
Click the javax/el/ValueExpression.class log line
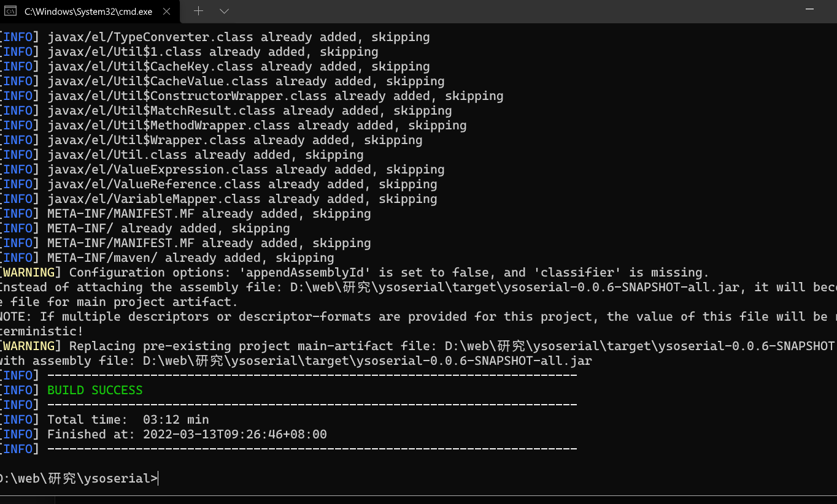(222, 170)
